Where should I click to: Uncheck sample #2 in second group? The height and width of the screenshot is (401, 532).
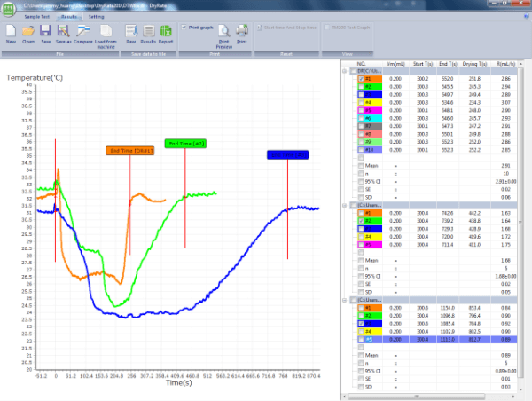point(362,221)
